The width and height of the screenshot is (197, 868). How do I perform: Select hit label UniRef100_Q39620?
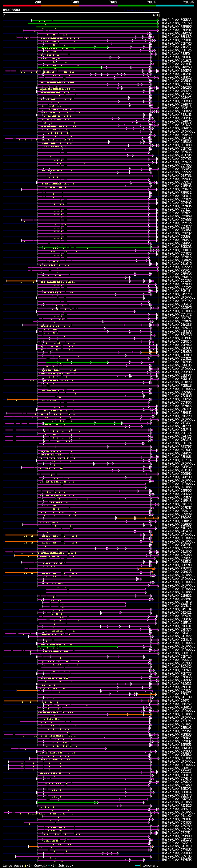pyautogui.click(x=177, y=782)
